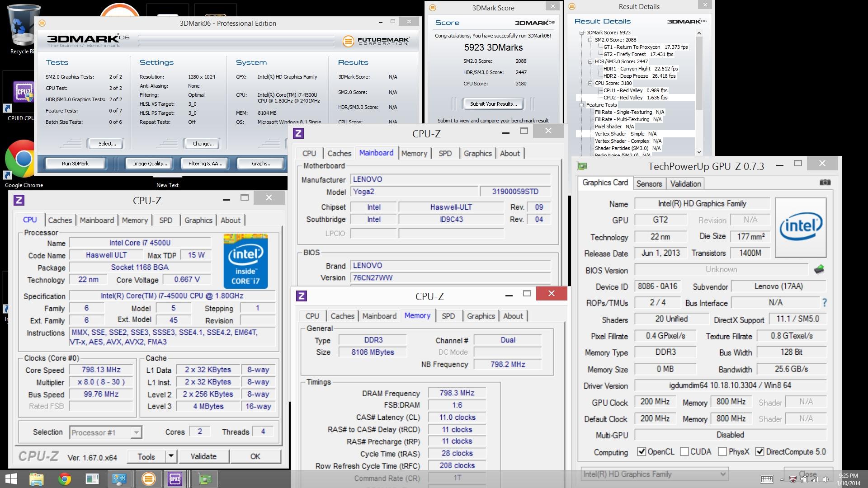Click the Filtering & AA button
Image resolution: width=868 pixels, height=488 pixels.
point(205,164)
